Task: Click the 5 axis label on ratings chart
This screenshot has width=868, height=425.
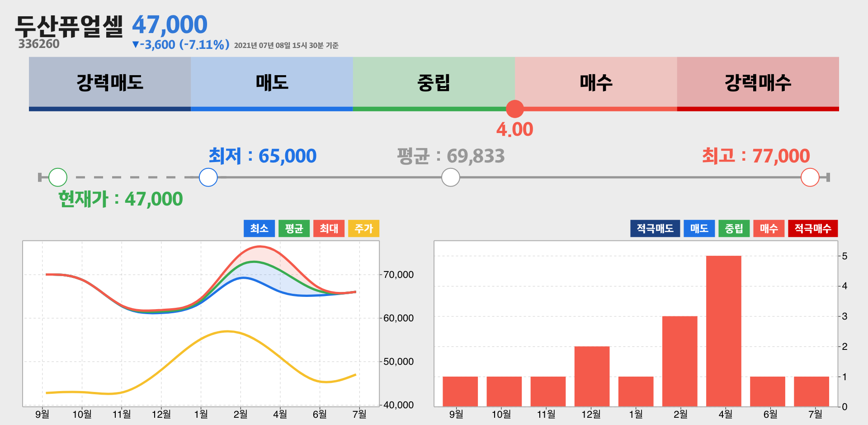Action: (x=844, y=256)
